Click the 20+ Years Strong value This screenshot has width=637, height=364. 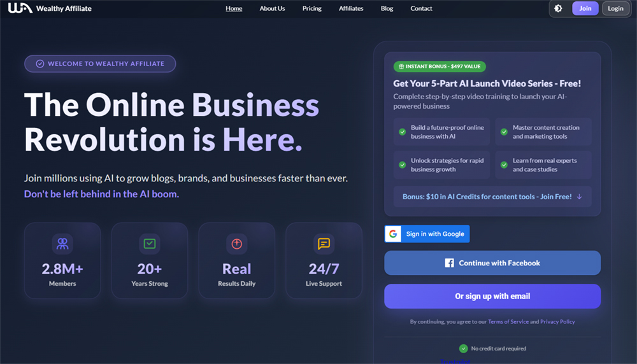point(150,269)
